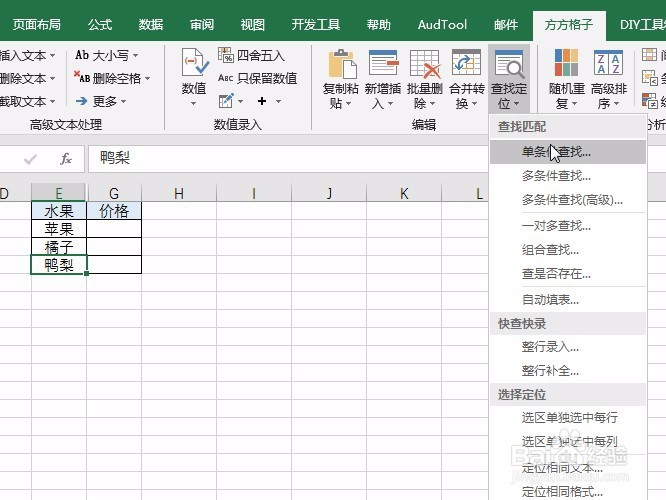Viewport: 666px width, 500px height.
Task: Switch to the 视图 tab
Action: [253, 25]
